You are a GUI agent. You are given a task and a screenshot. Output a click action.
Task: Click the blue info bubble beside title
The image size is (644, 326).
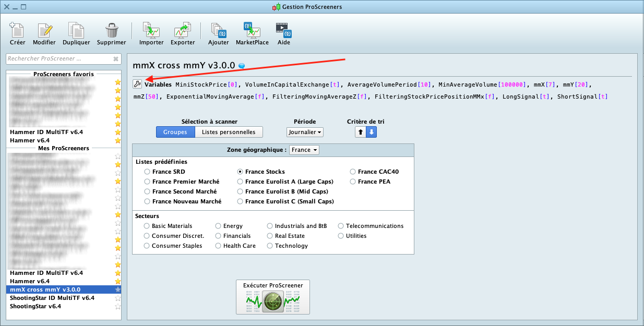[x=242, y=66]
